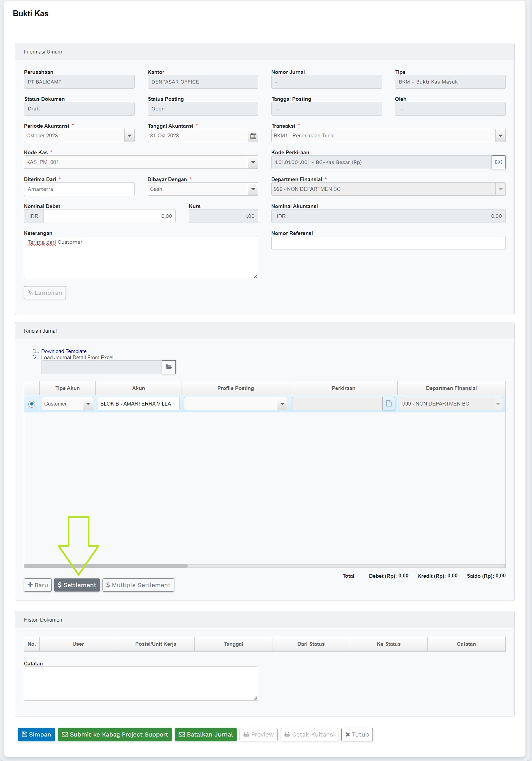Image resolution: width=532 pixels, height=761 pixels.
Task: Open the Dibayar Dengan dropdown
Action: (253, 189)
